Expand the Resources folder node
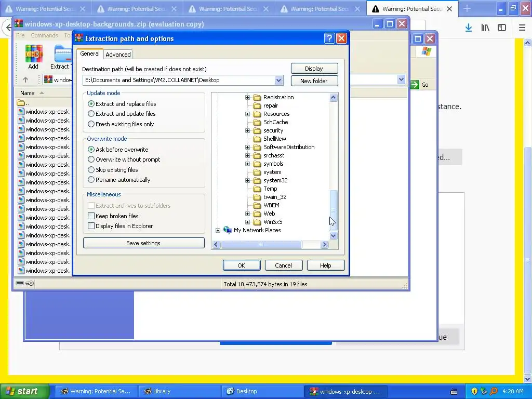Viewport: 532px width, 399px height. pyautogui.click(x=248, y=114)
